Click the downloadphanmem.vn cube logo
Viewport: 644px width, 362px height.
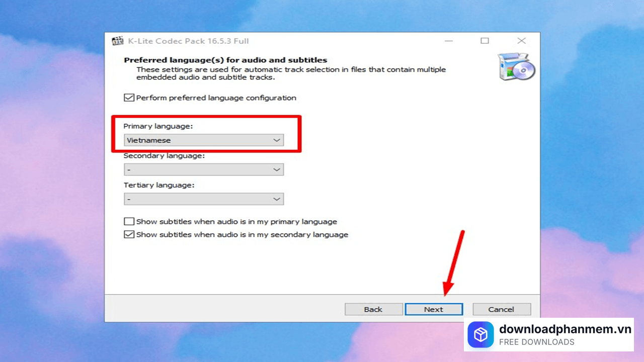click(480, 335)
